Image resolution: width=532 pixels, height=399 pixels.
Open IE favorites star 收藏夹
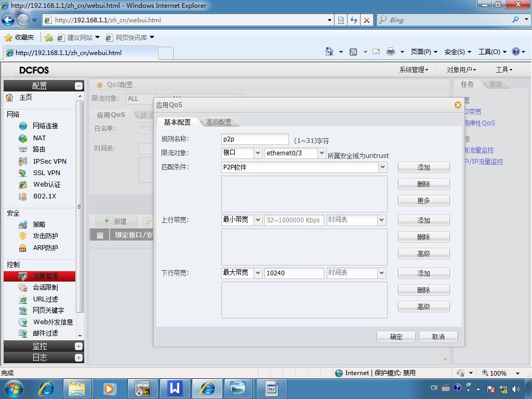click(20, 37)
